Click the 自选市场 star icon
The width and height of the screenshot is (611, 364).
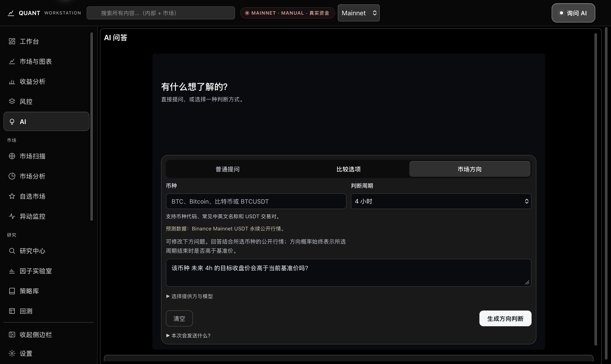12,196
